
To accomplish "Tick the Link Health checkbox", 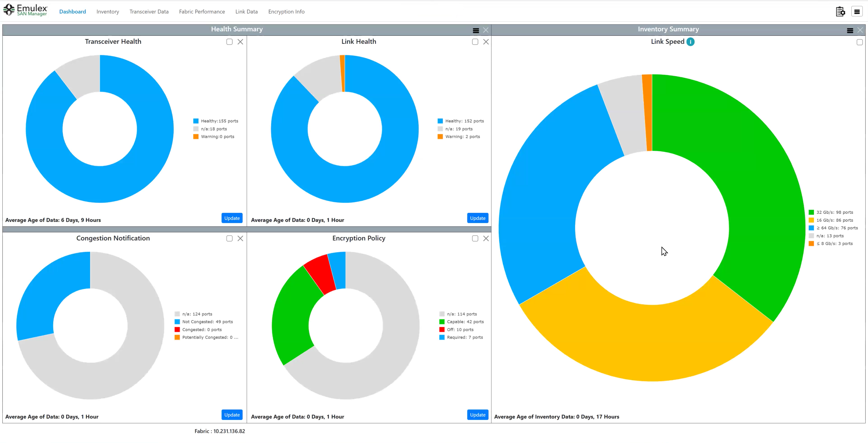I will point(475,42).
